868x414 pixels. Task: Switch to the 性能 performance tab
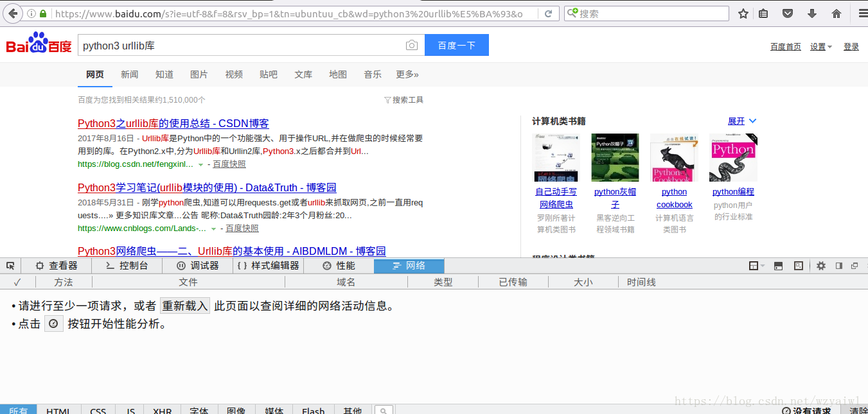point(339,266)
